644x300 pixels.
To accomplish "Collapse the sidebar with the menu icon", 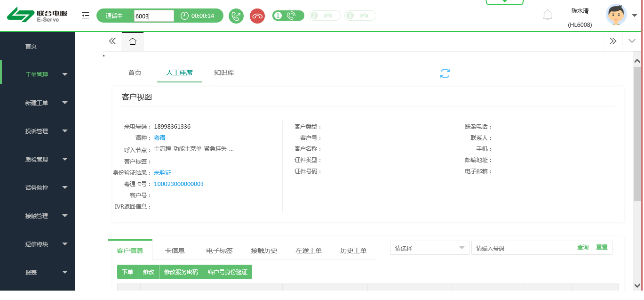I will click(85, 16).
